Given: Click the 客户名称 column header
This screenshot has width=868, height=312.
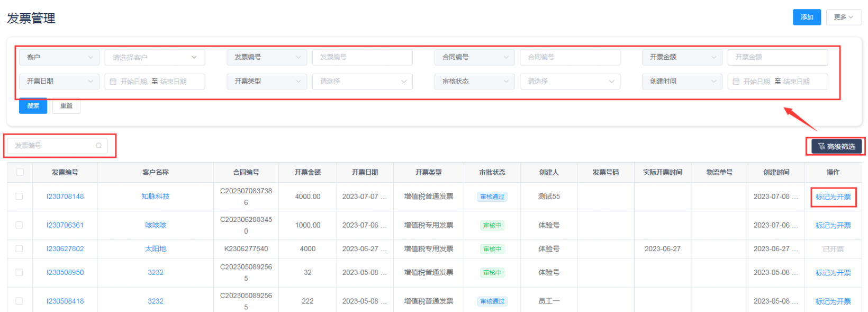Looking at the screenshot, I should pos(156,172).
